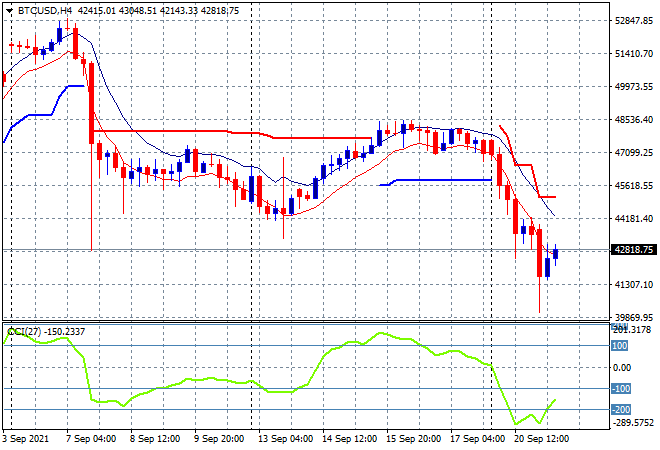Viewport: 660px width, 450px height.
Task: Click the 48536.40 price scale label
Action: point(633,120)
